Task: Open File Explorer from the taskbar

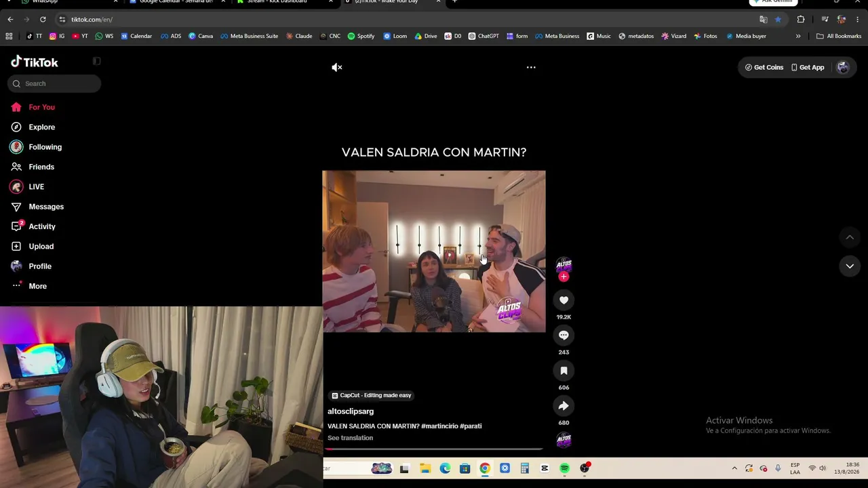Action: tap(425, 468)
